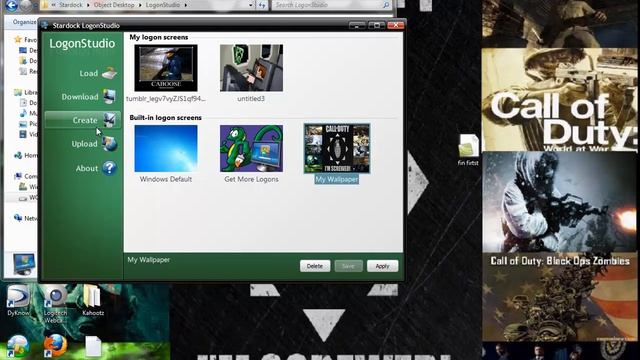Viewport: 640px width, 360px height.
Task: Click the Explorer refresh button
Action: click(262, 5)
